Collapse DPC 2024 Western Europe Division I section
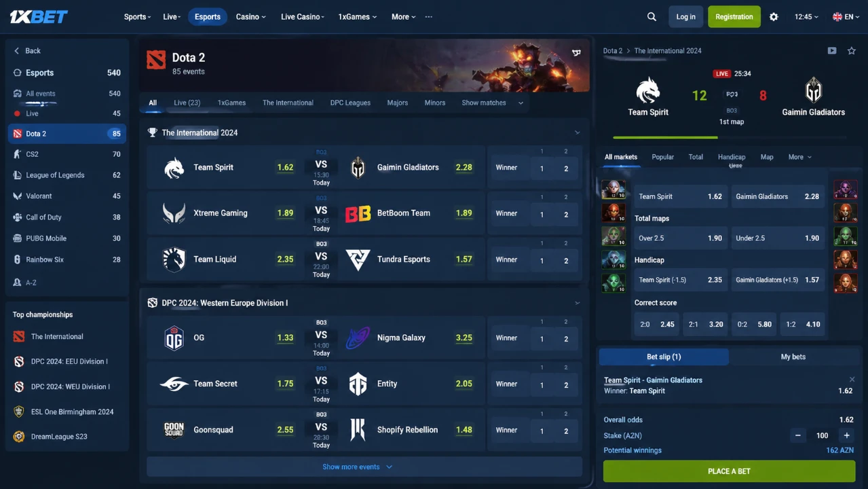Viewport: 868px width, 489px height. point(578,303)
